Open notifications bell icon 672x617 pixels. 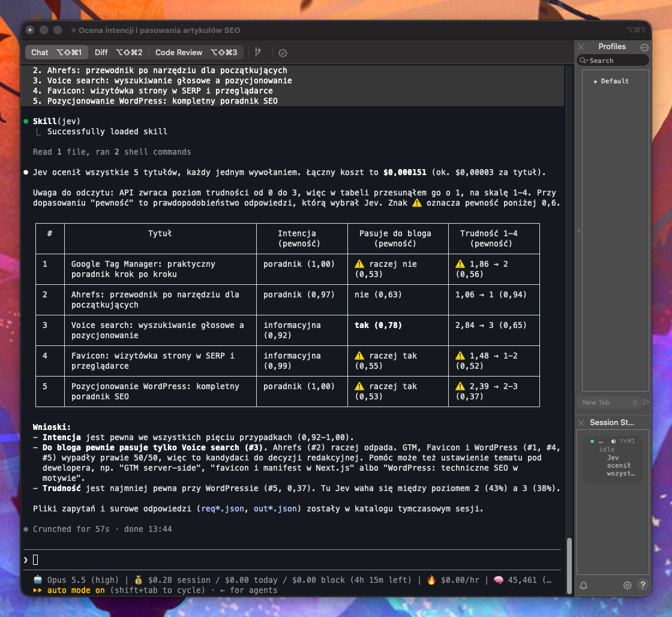pos(584,585)
